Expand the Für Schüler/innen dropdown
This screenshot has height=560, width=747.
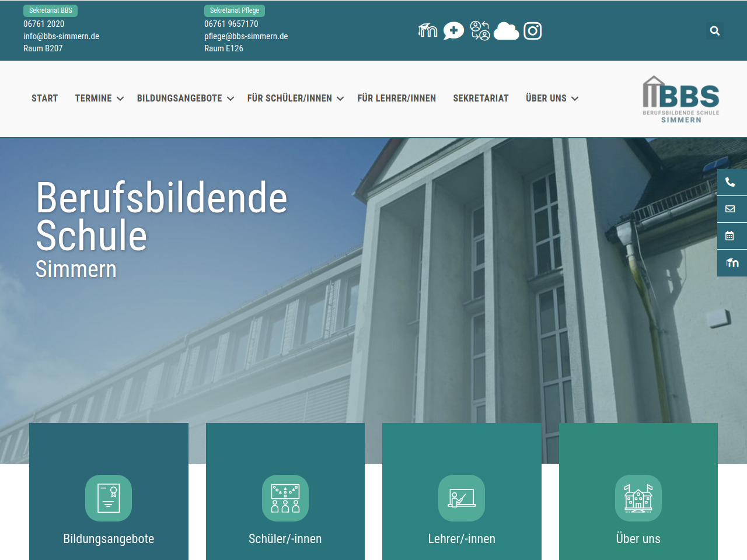295,98
